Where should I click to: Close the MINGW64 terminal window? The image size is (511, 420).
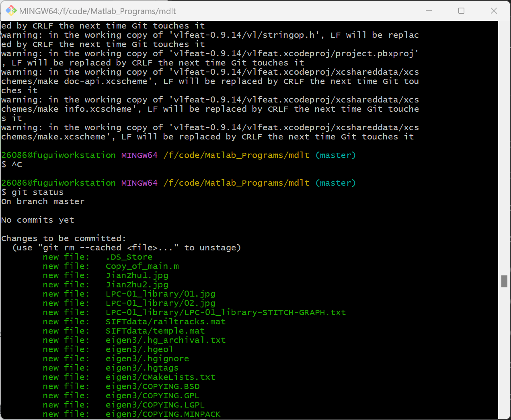tap(494, 11)
